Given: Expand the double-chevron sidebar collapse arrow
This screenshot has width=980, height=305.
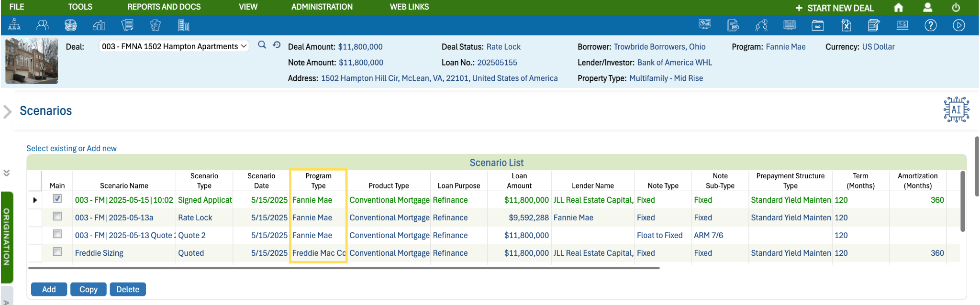Looking at the screenshot, I should [7, 173].
